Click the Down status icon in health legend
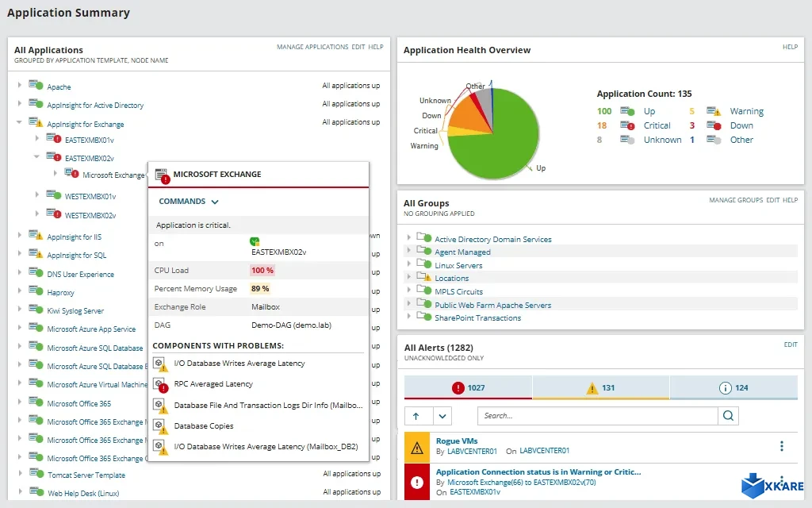 point(714,126)
